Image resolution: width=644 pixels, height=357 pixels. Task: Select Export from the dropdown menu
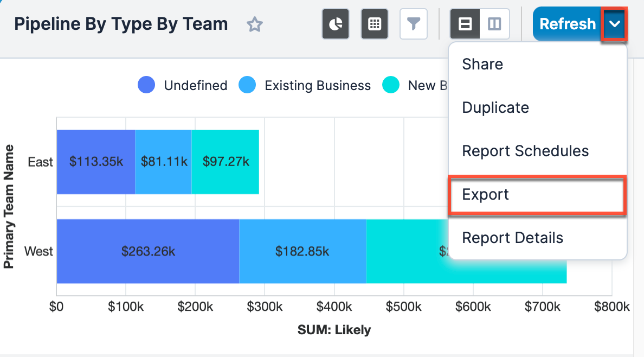[486, 194]
